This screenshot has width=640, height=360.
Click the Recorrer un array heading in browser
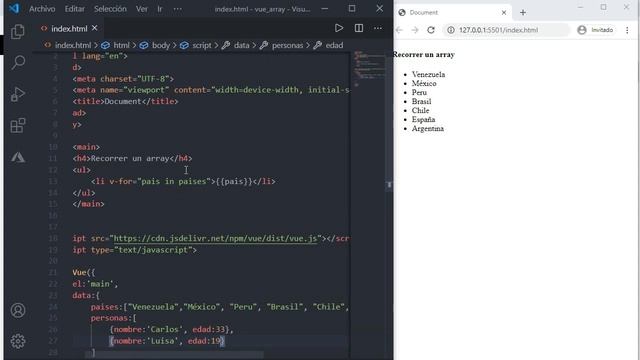pyautogui.click(x=423, y=54)
